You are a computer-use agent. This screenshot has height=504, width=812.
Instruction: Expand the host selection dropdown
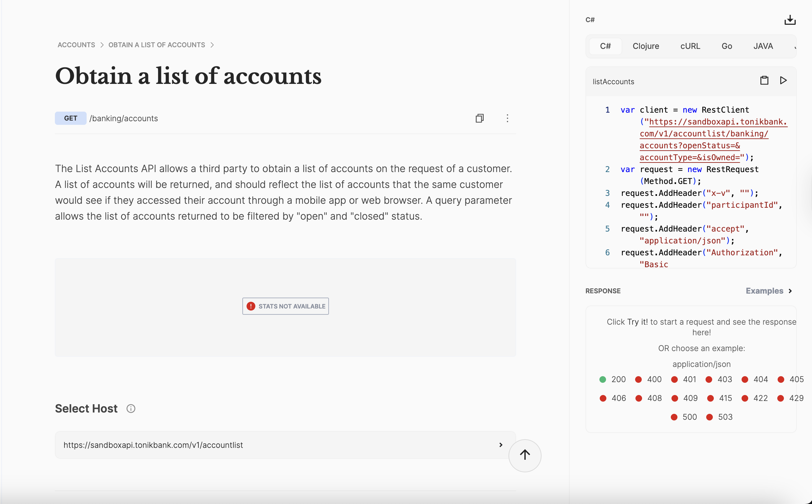pyautogui.click(x=501, y=445)
